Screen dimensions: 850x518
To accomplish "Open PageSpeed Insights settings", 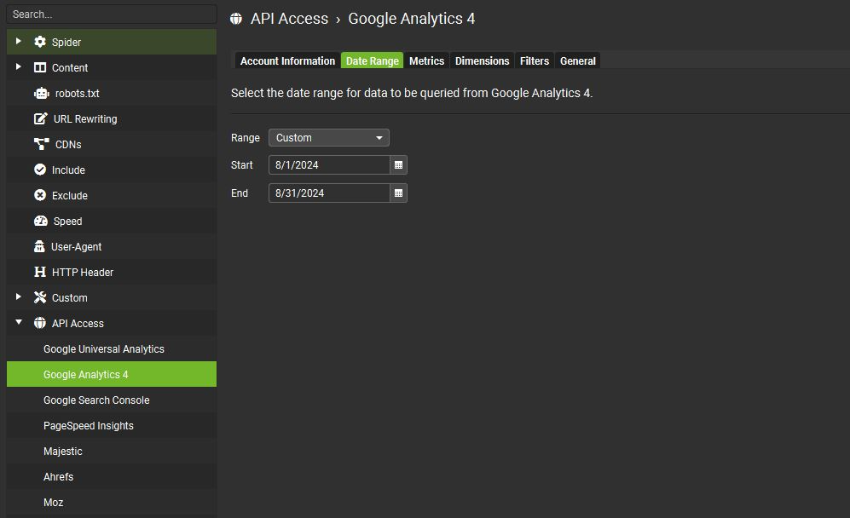I will (112, 425).
